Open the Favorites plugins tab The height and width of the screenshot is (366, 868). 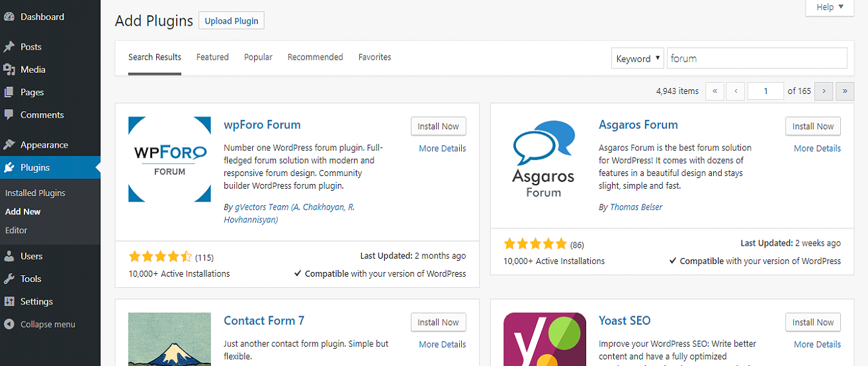[x=375, y=58]
